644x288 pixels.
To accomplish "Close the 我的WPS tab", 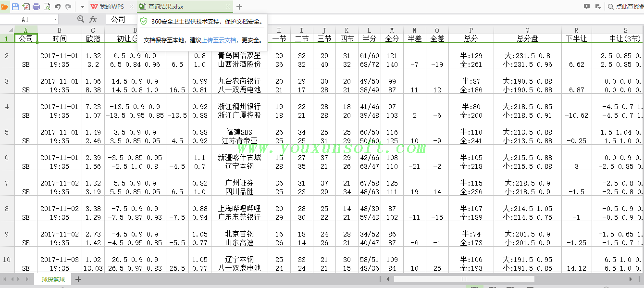I will coord(132,7).
